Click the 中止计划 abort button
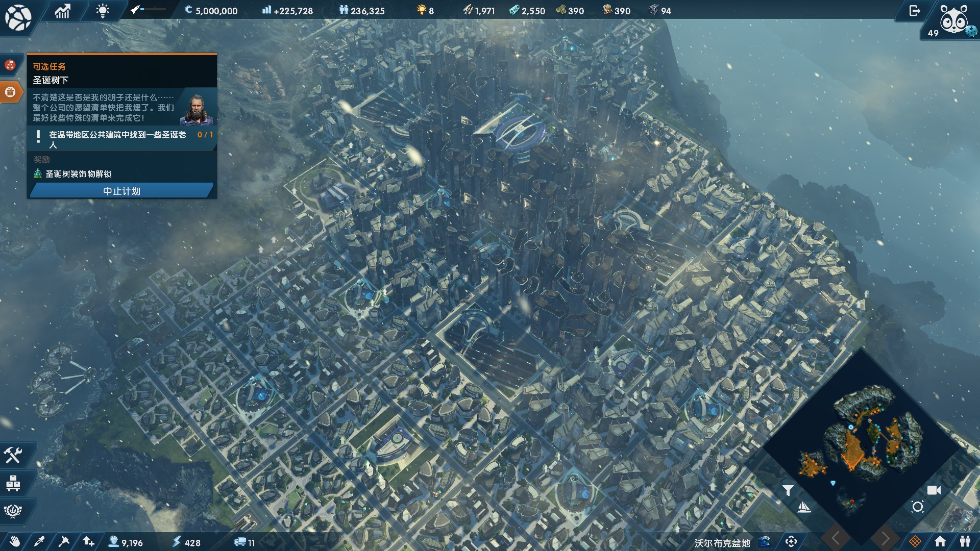Screen dimensions: 980x551 click(x=121, y=191)
